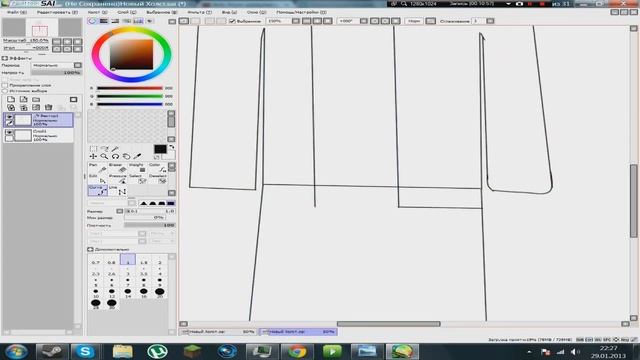This screenshot has height=360, width=640.
Task: Activate the rotate view tool
Action: click(x=116, y=156)
